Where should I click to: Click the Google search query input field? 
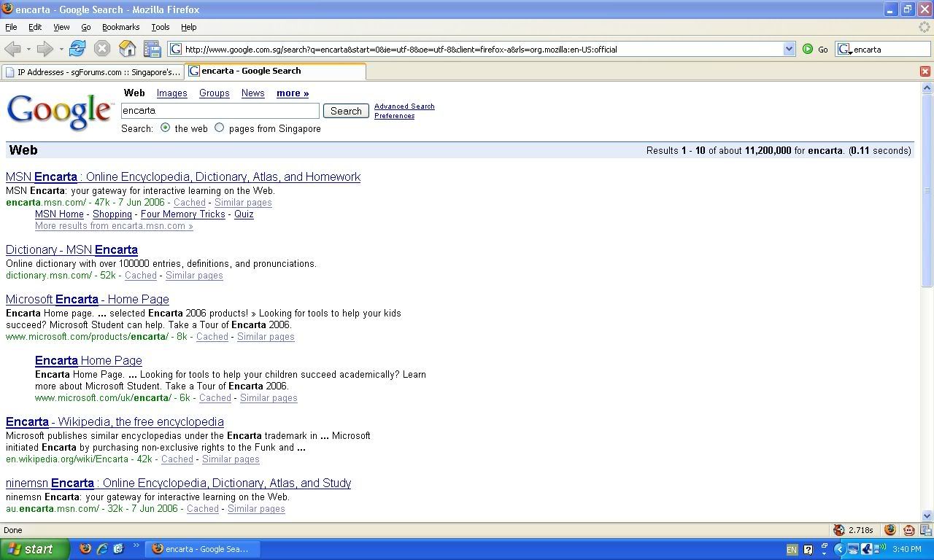click(220, 111)
